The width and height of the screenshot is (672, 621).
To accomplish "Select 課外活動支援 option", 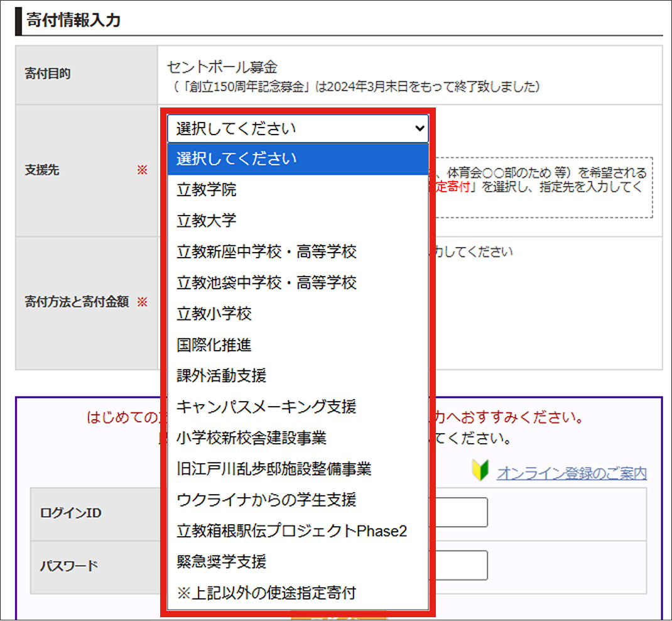I will click(298, 376).
